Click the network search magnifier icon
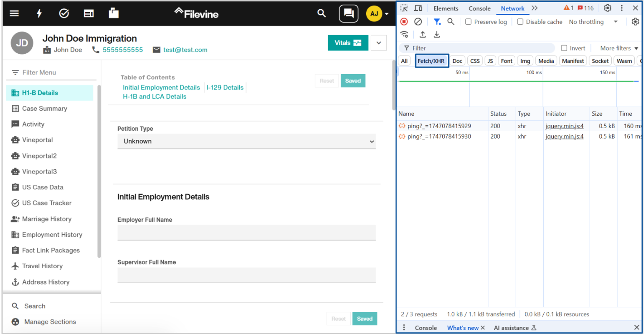Screen dimensions: 644x334 pyautogui.click(x=451, y=21)
